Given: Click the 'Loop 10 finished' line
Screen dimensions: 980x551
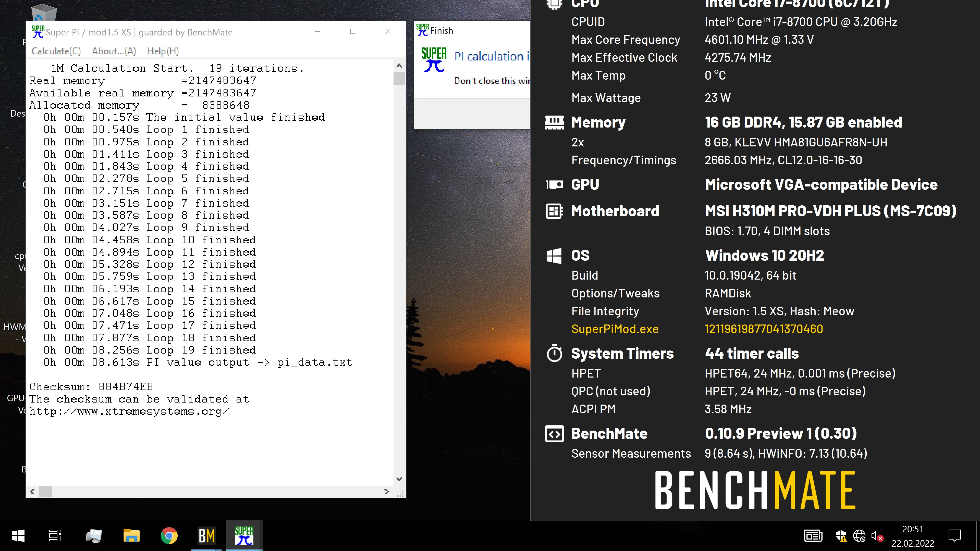Looking at the screenshot, I should (150, 240).
